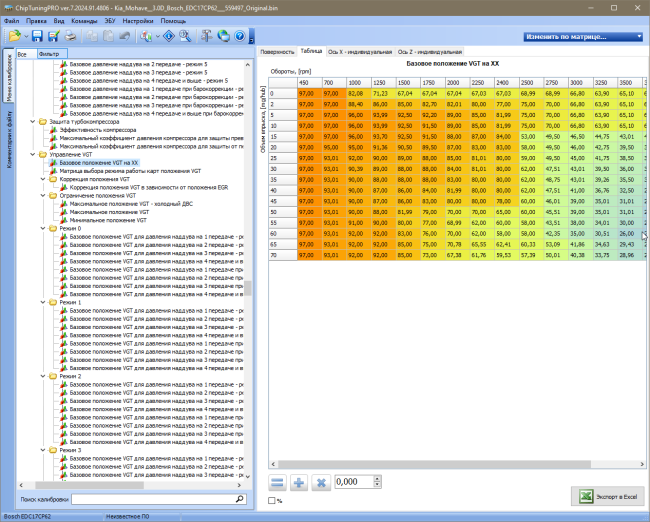Click the magnifier search icon in toolbar
This screenshot has width=650, height=522.
(185, 36)
